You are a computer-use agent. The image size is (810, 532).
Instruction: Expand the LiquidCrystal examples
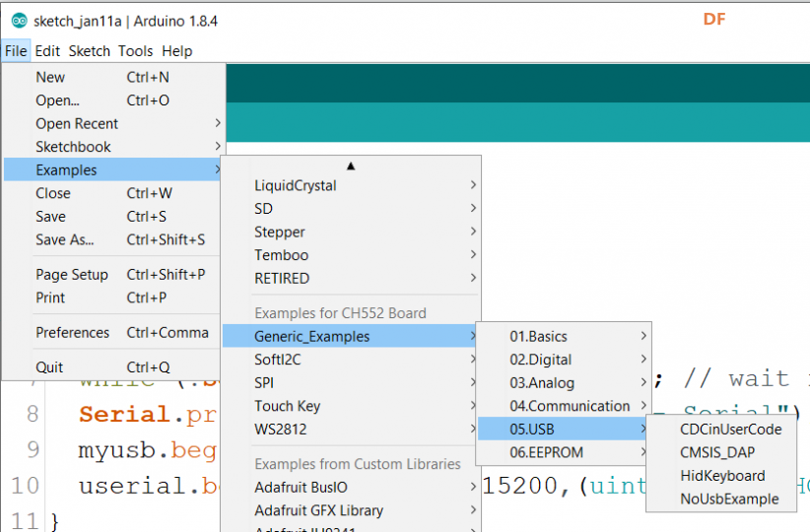(351, 185)
